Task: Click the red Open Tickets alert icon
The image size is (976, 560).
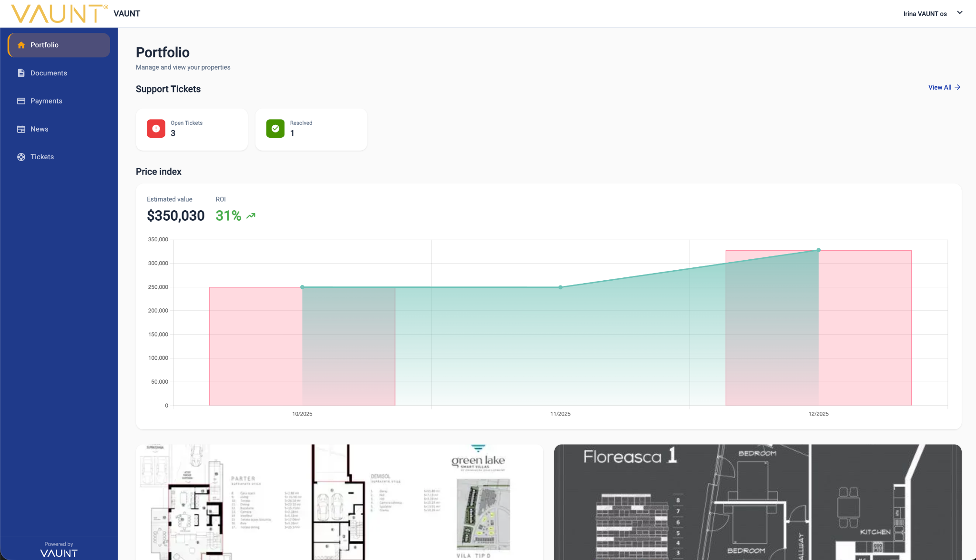Action: tap(156, 129)
